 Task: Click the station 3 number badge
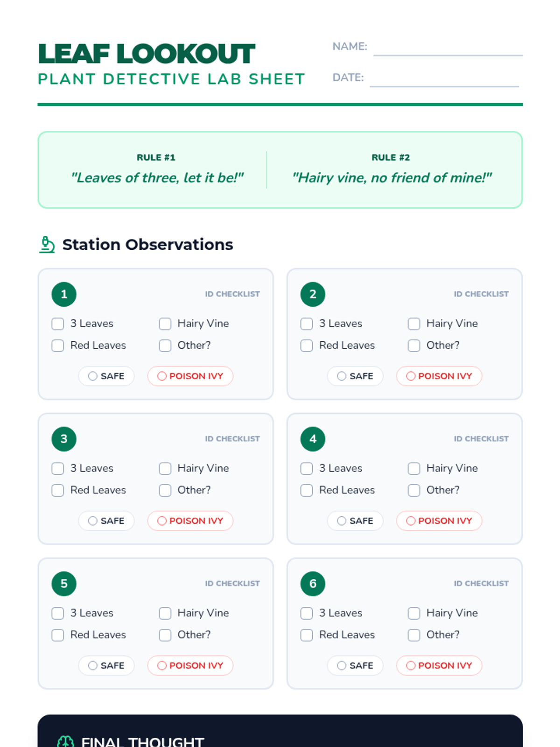tap(64, 439)
